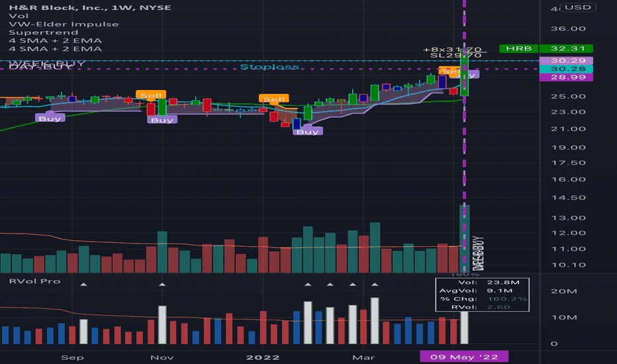Click the SL29.70 stop annotation
This screenshot has width=617, height=364.
coord(455,56)
